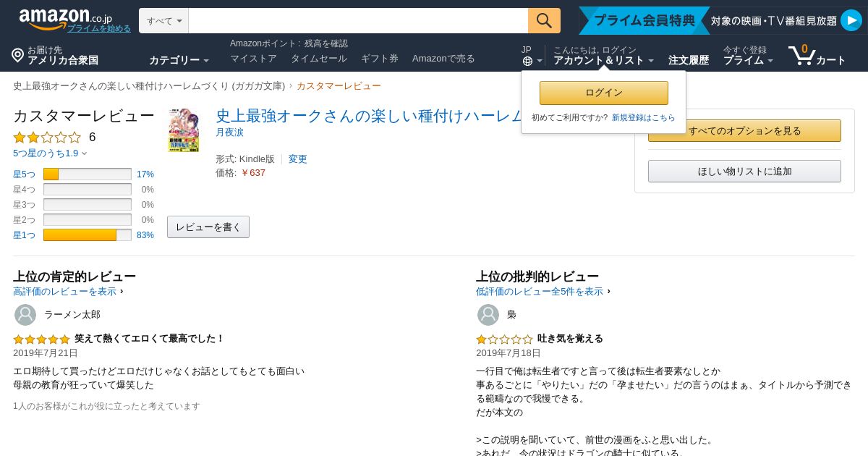The height and width of the screenshot is (456, 868).
Task: Click the 梟 reviewer name
Action: coord(511,314)
